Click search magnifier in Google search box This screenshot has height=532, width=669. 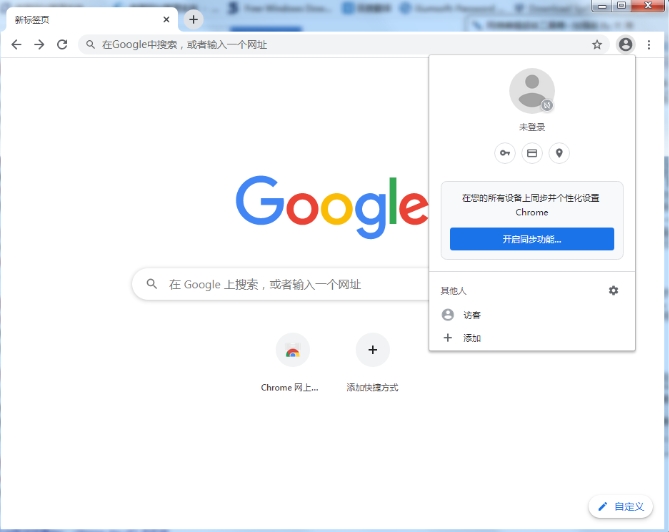[152, 284]
